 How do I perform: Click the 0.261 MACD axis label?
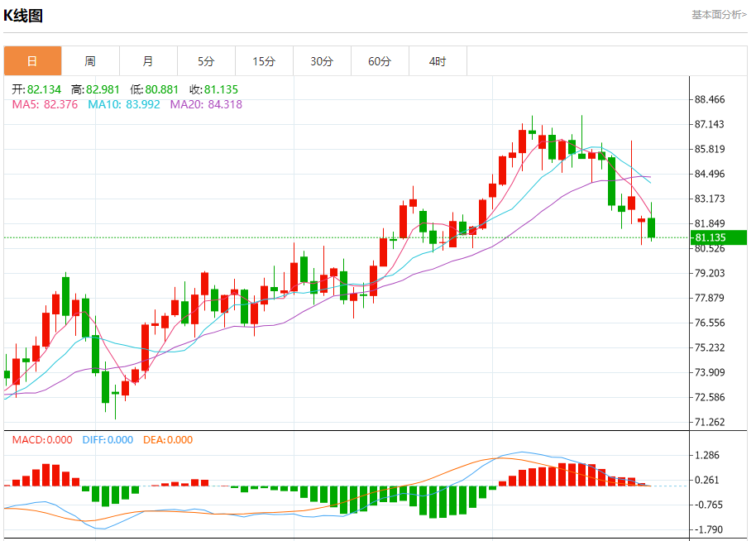[x=707, y=480]
